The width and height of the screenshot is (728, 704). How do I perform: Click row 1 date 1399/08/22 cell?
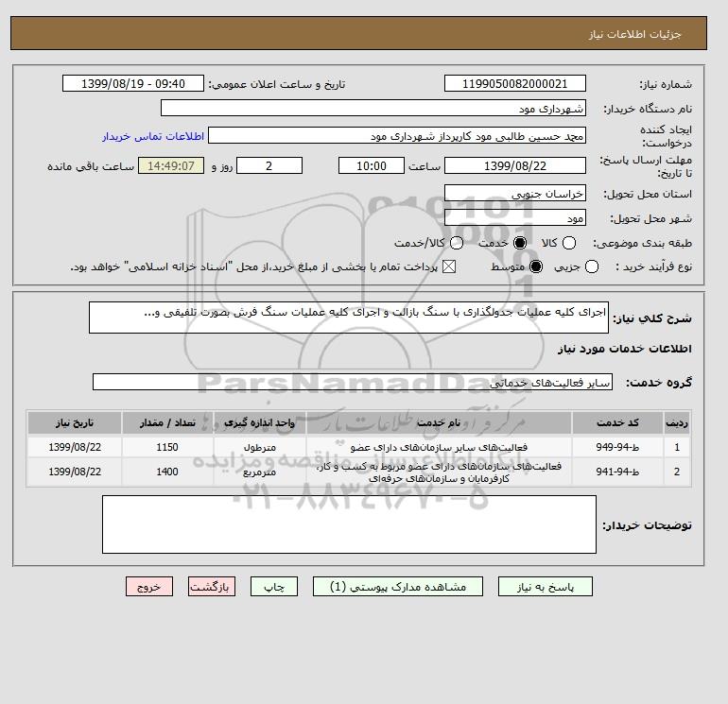(75, 447)
